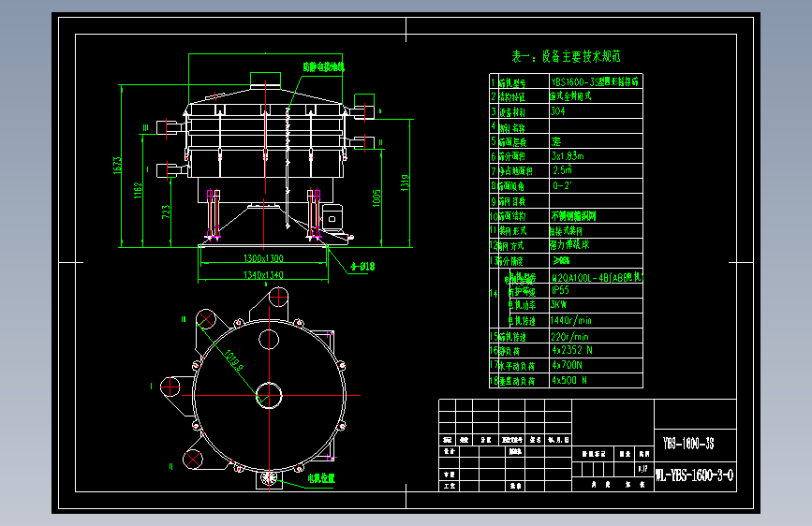The height and width of the screenshot is (526, 812).
Task: Click the center hub circle of the plan view
Action: (270, 396)
